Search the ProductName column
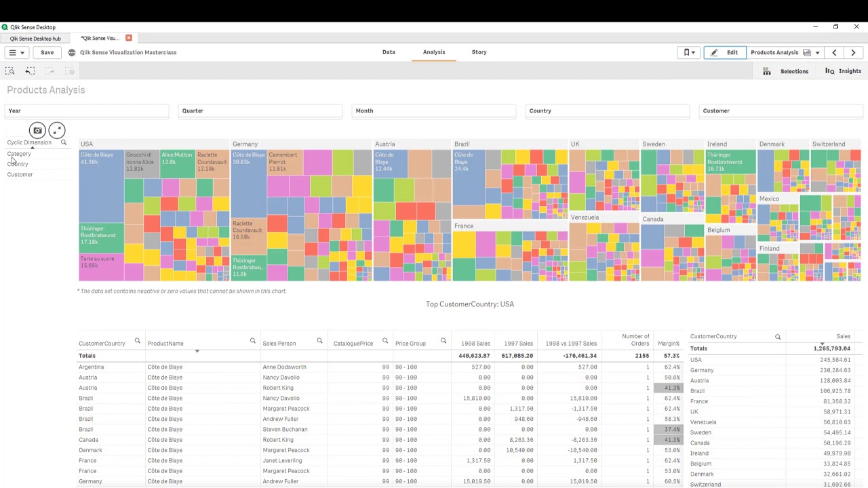 252,341
